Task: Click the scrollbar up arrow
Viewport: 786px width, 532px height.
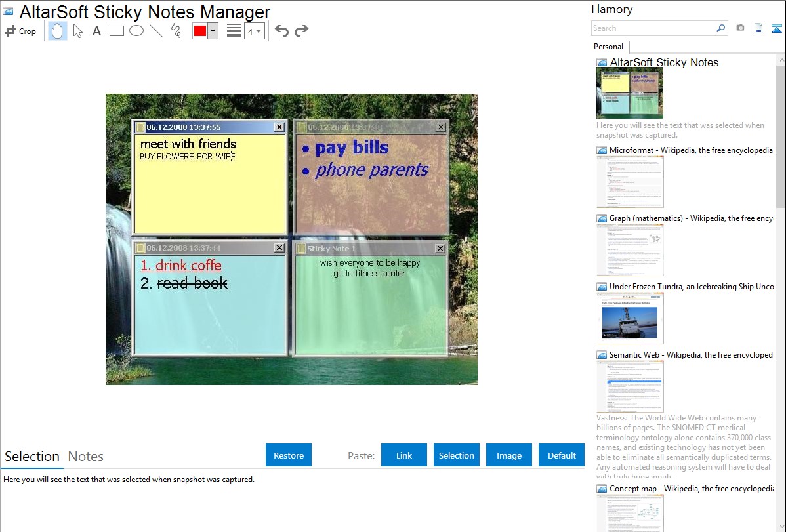Action: (781, 60)
